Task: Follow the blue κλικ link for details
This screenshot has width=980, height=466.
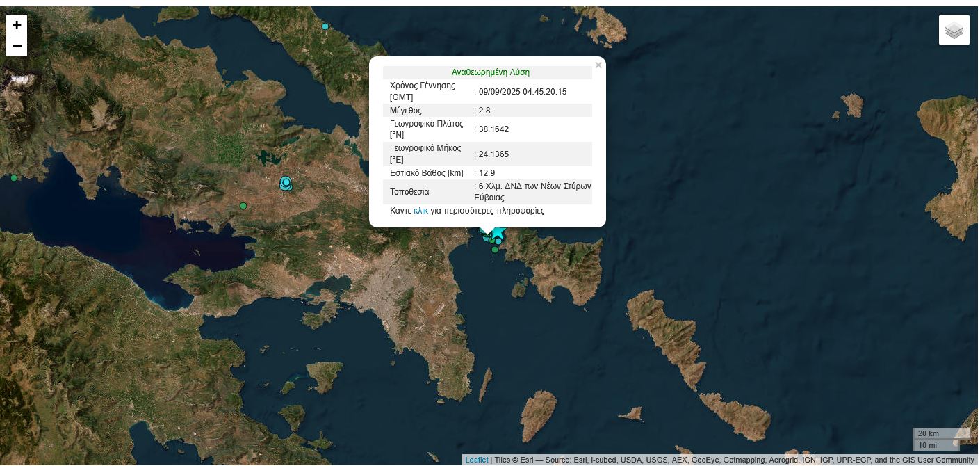Action: (420, 211)
